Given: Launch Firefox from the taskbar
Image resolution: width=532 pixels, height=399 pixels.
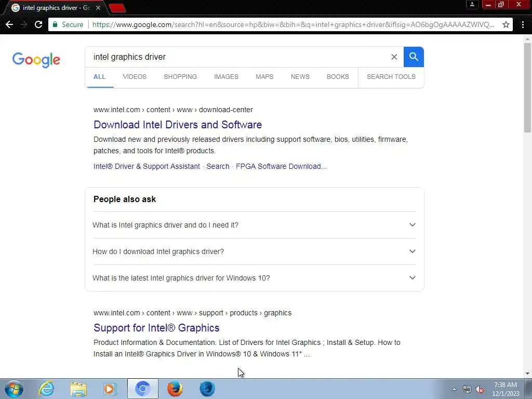Looking at the screenshot, I should tap(175, 389).
